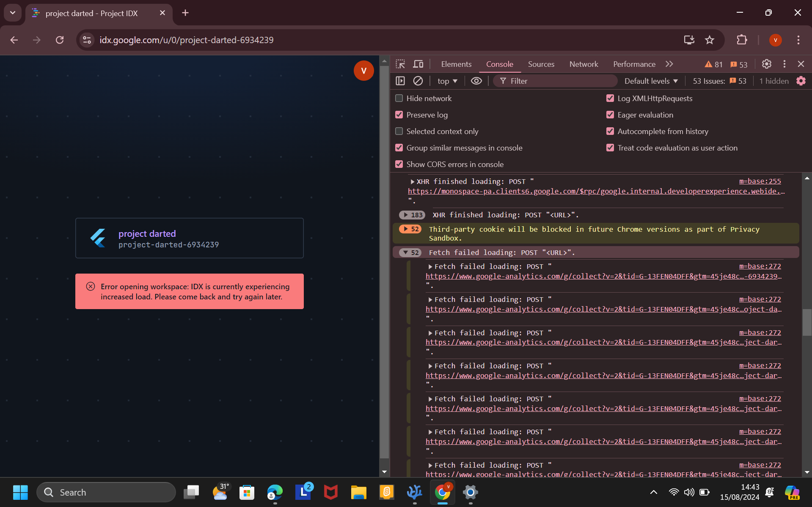Open the Sources tab

point(541,64)
